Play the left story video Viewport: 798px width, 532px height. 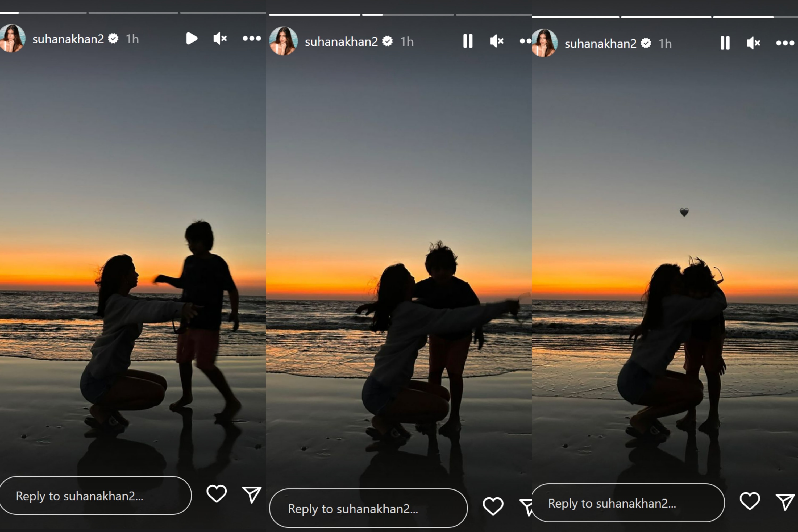(192, 38)
